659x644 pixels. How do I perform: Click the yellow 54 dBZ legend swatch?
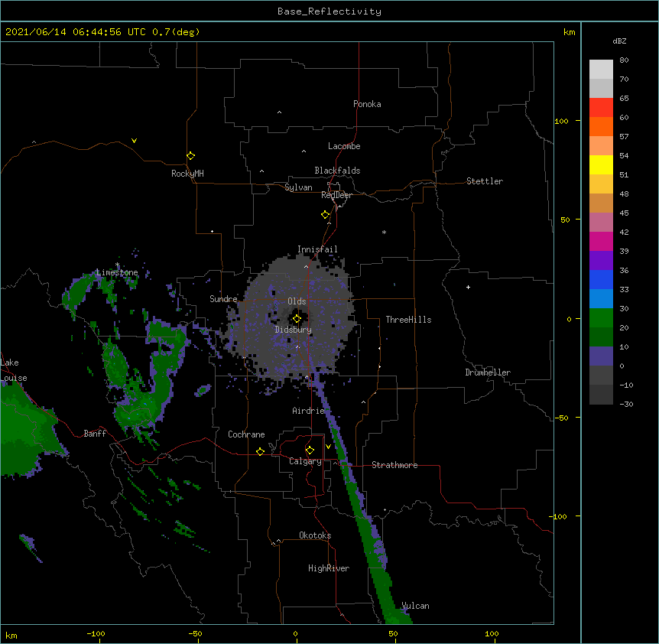pyautogui.click(x=601, y=164)
